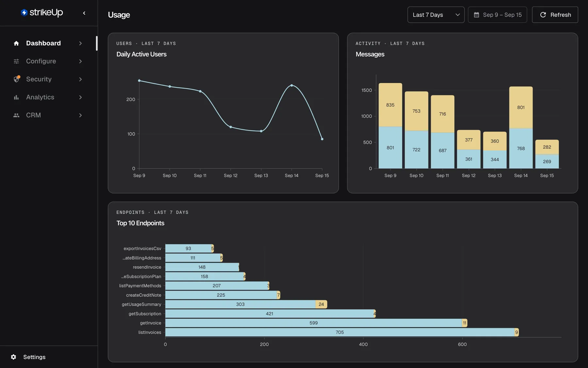Open the Sep 9 – Sep 15 date picker
588x368 pixels.
click(497, 15)
